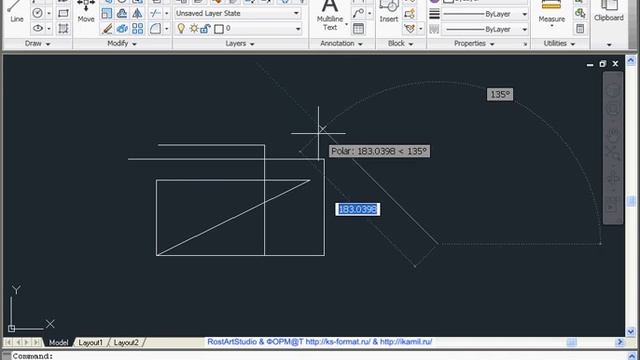Click the Stretch/Scale modify icon
640x360 pixels.
107,13
